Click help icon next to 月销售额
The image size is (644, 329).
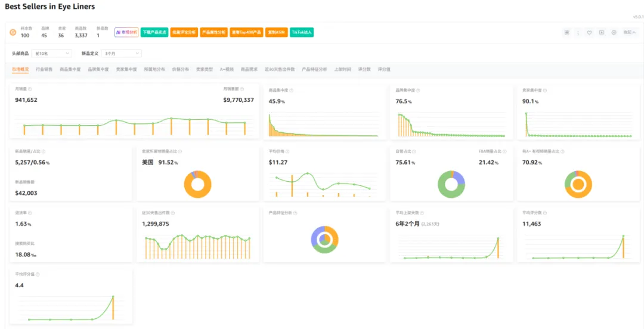click(x=242, y=89)
